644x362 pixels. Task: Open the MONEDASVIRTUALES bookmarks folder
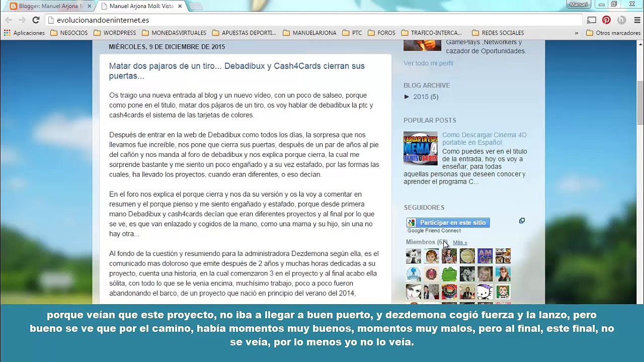coord(174,33)
